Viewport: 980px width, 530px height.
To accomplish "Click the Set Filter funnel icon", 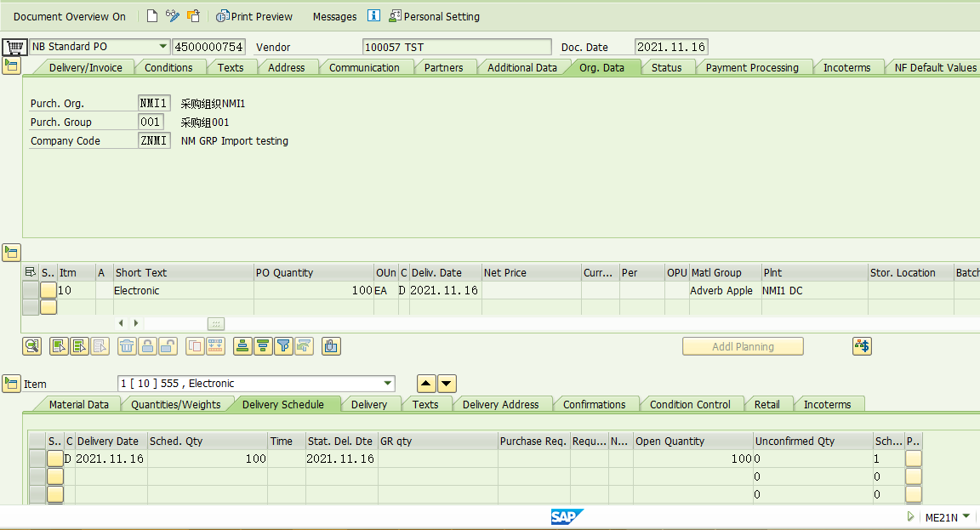I will pyautogui.click(x=283, y=346).
